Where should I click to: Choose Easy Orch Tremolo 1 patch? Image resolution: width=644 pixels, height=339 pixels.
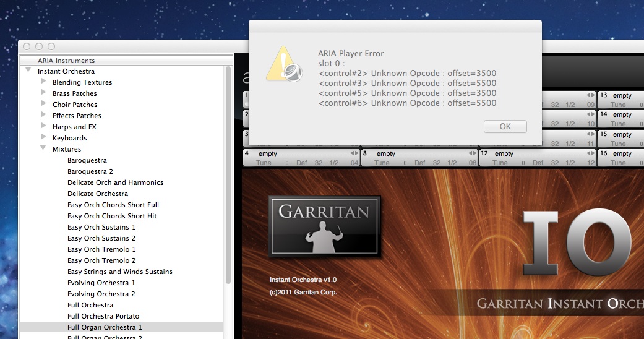click(x=101, y=249)
